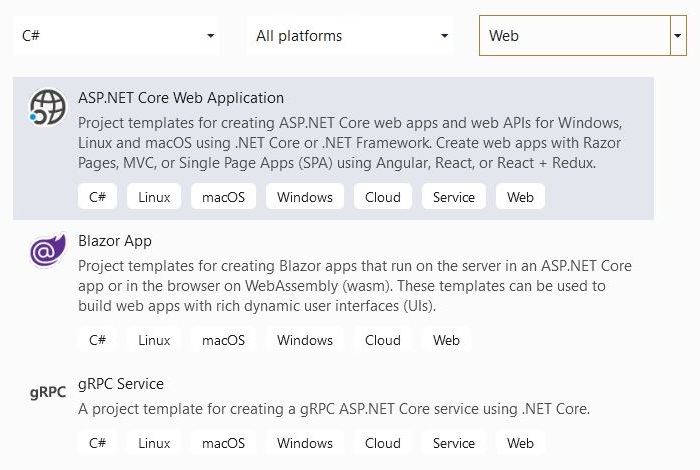Screen dimensions: 700x470
Task: Click the ASP.NET Core template description text
Action: coord(350,143)
